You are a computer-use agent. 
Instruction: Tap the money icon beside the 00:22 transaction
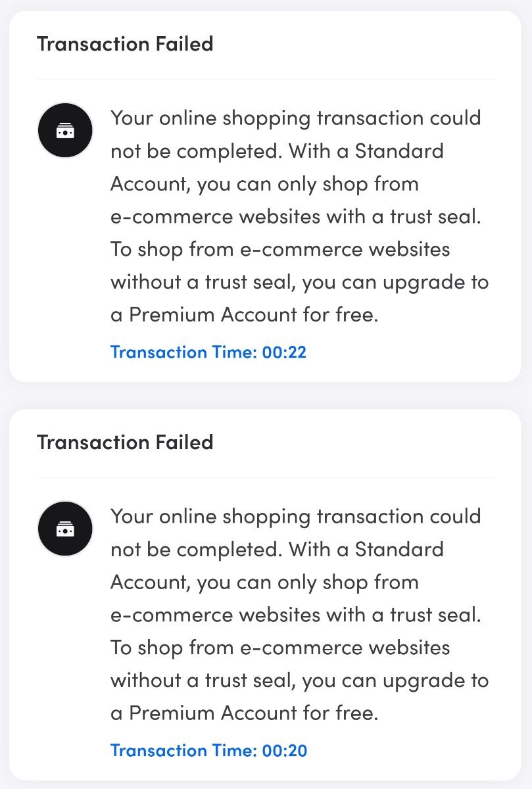tap(65, 130)
